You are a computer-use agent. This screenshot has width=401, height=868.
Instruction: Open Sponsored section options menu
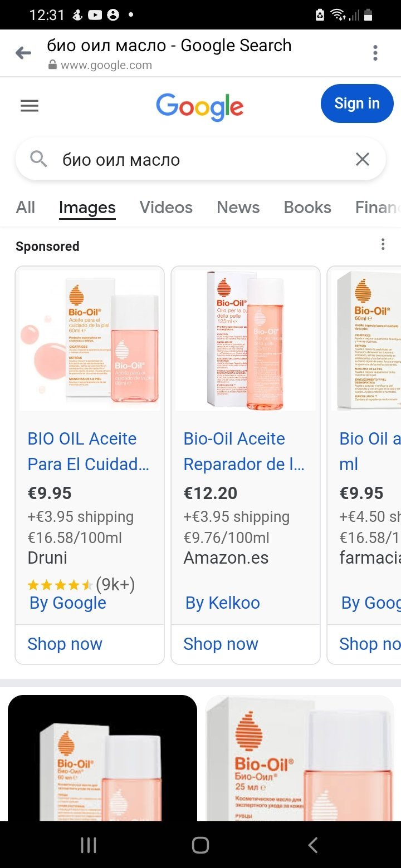[x=383, y=244]
